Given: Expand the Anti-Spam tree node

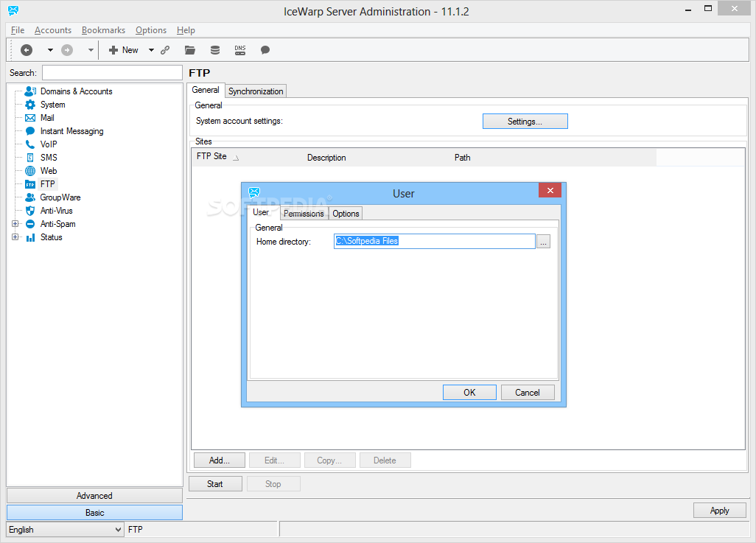Looking at the screenshot, I should point(15,224).
